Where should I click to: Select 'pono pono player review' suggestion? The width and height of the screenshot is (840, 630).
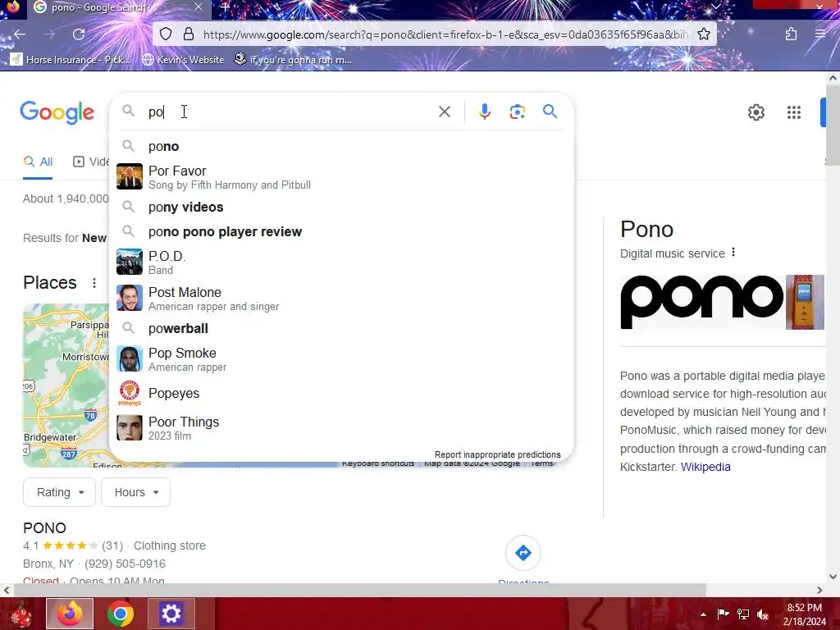click(x=341, y=231)
